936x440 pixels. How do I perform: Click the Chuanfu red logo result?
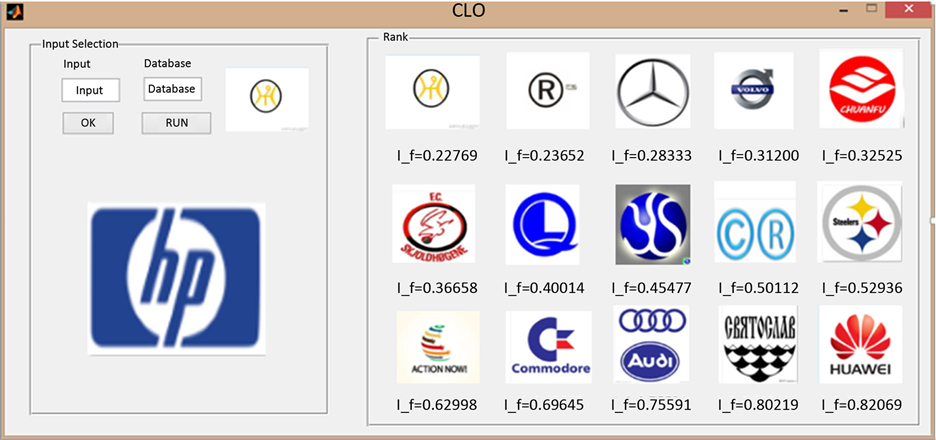pos(859,90)
